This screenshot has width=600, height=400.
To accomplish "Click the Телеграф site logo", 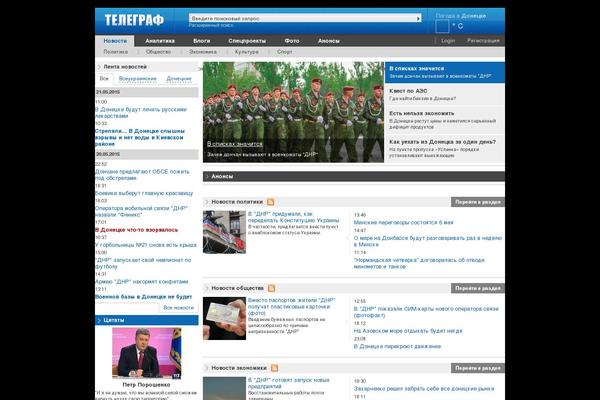I will [x=134, y=20].
